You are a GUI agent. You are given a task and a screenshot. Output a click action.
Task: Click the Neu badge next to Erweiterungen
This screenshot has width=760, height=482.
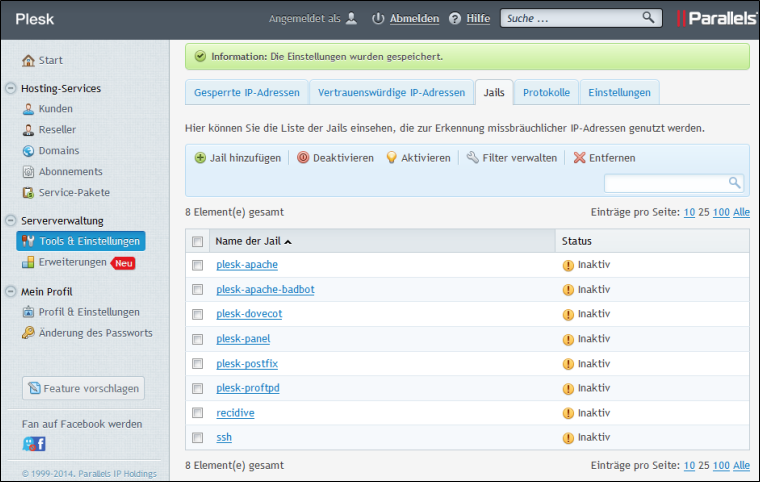pos(123,263)
